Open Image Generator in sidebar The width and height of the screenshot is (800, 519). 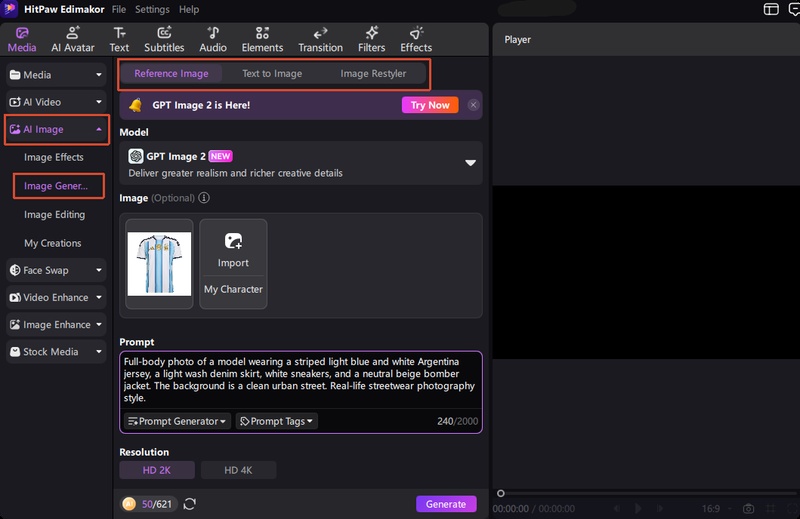58,186
